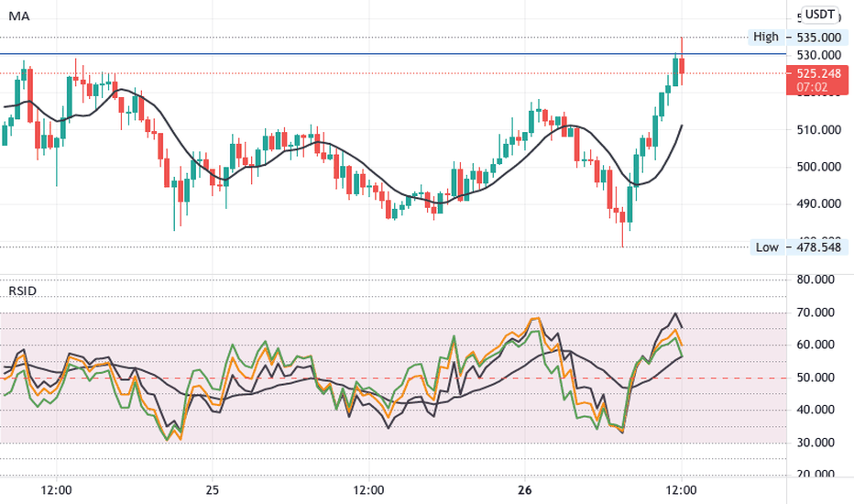Select the USDT currency badge

coord(820,15)
